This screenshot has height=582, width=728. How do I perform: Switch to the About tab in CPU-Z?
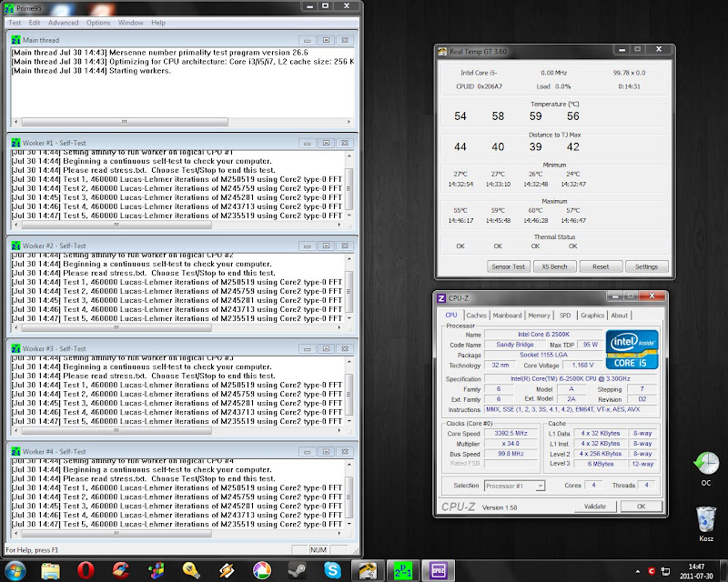click(x=620, y=316)
